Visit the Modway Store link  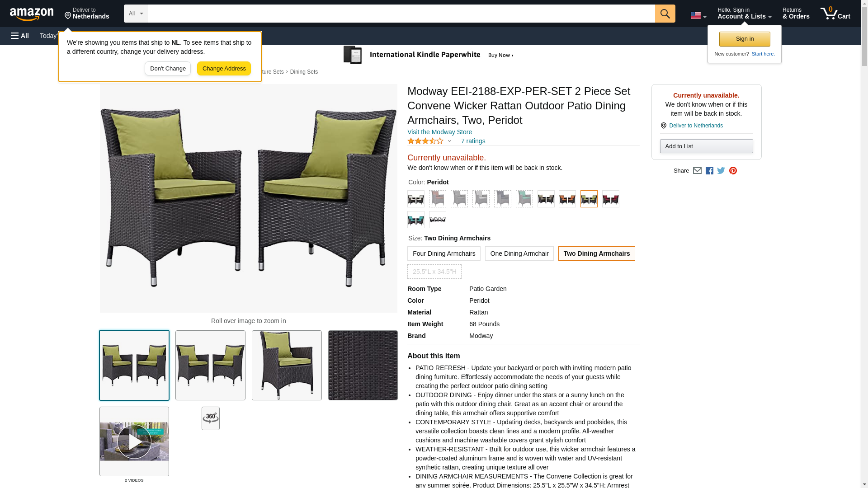tap(439, 132)
